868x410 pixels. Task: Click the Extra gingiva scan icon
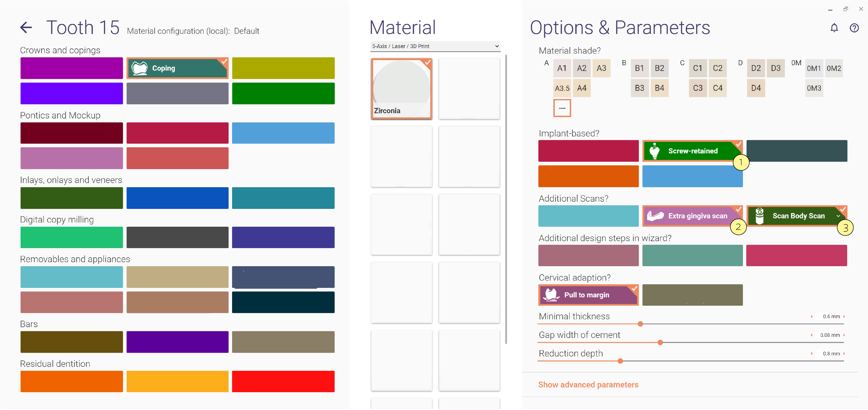(x=655, y=216)
